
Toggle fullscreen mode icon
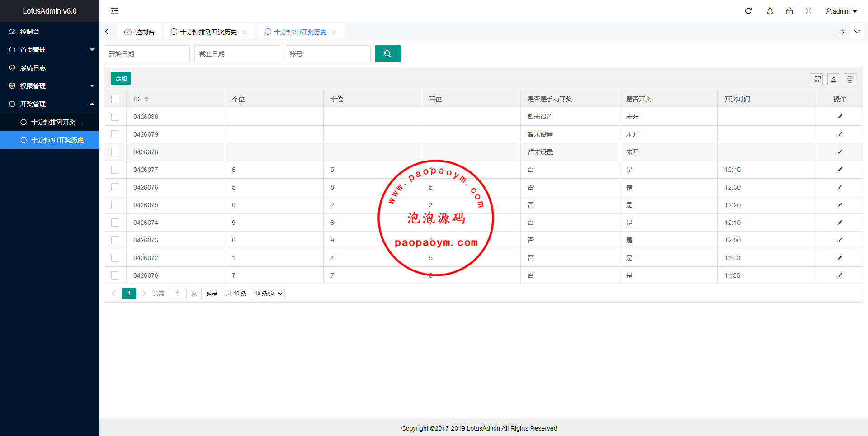click(x=808, y=11)
